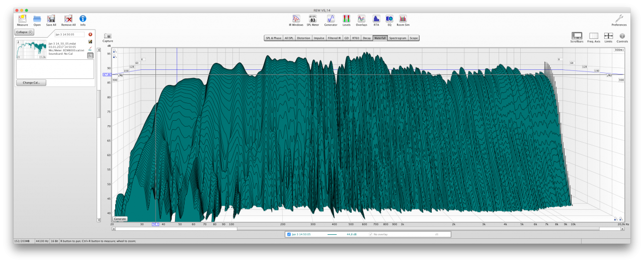Open the RTA analyzer window
The image size is (644, 263).
(x=376, y=19)
